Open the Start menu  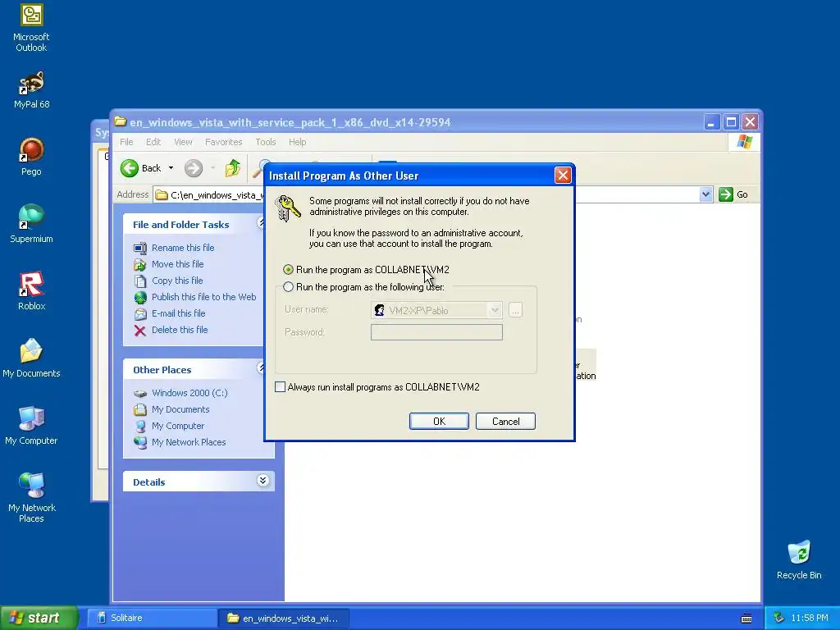tap(39, 618)
